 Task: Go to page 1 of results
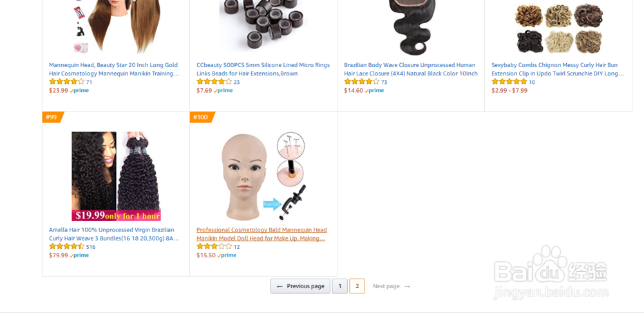coord(339,286)
